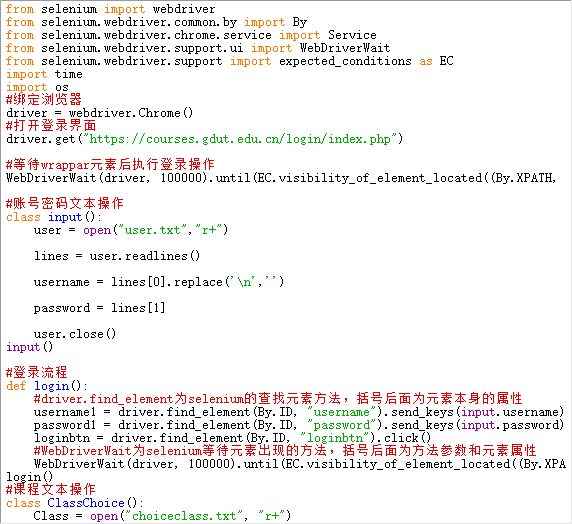
Task: Click expected_conditions in the import line
Action: [x=345, y=61]
